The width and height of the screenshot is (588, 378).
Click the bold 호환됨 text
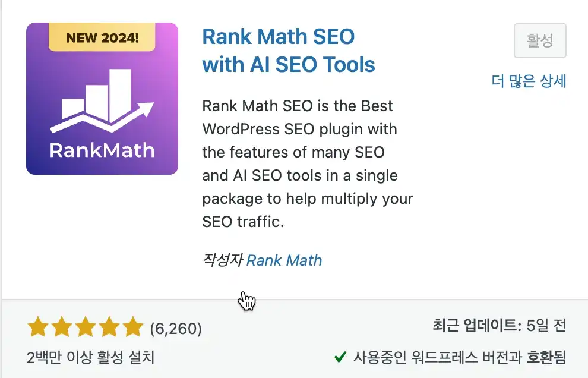point(546,357)
